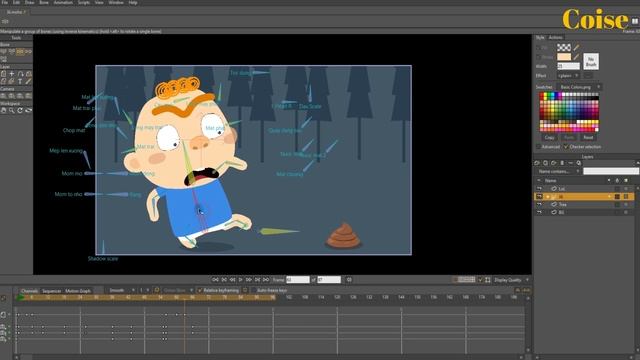Viewport: 640px width, 360px height.
Task: Select the Rotate Workspace circular-arrow tool
Action: click(20, 111)
